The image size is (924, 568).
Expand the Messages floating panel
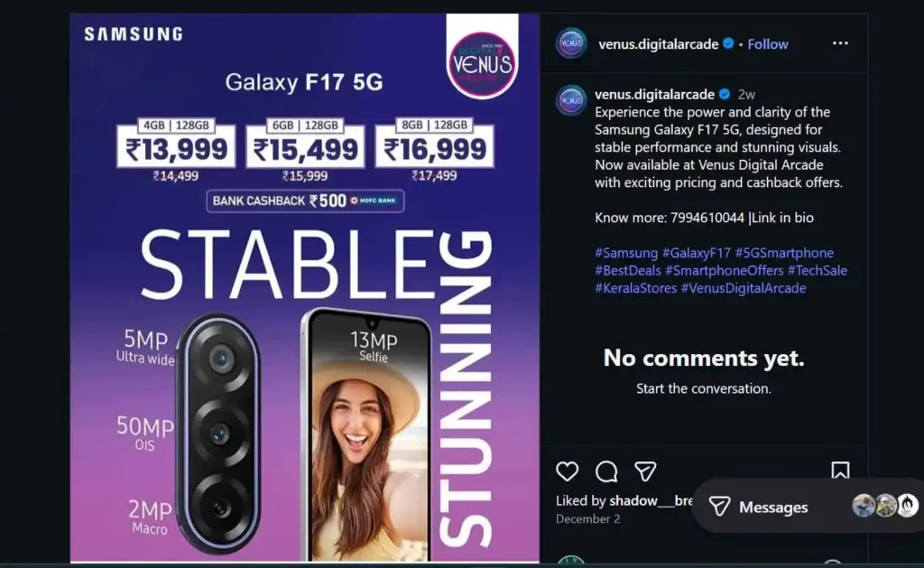[x=808, y=507]
